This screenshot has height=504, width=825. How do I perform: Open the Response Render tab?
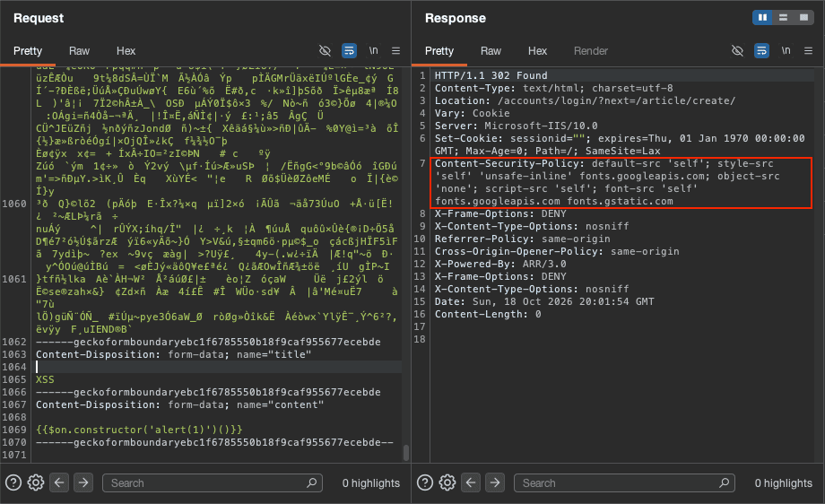click(x=590, y=51)
